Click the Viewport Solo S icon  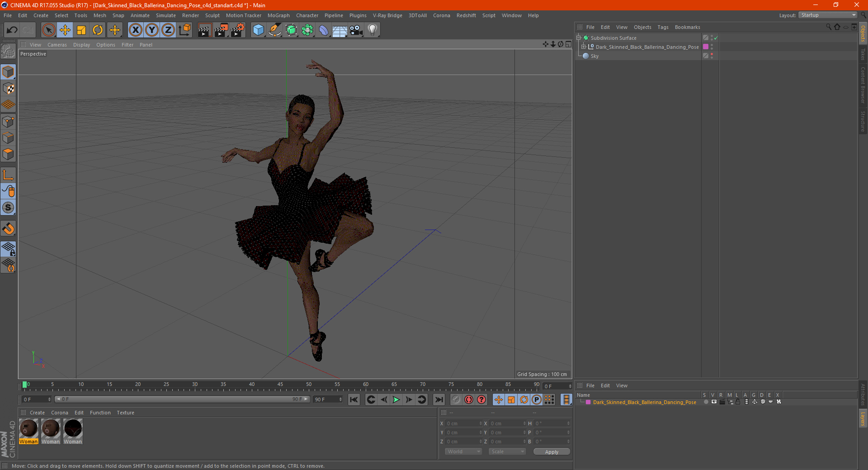click(9, 208)
